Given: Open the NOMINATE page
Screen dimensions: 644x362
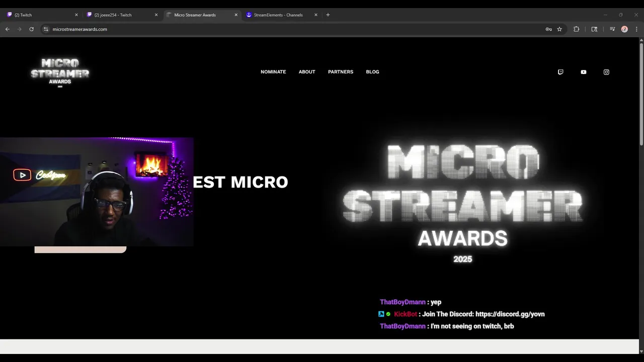Looking at the screenshot, I should pos(273,72).
